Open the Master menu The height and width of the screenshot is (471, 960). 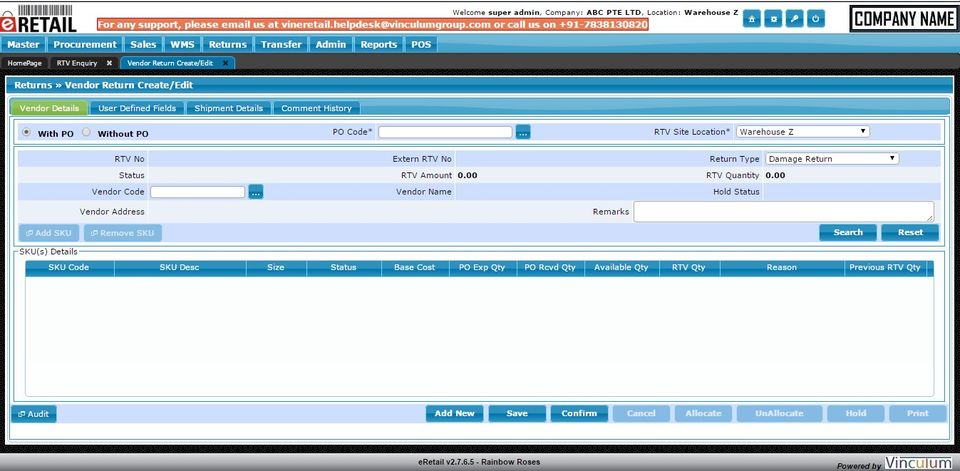(23, 45)
